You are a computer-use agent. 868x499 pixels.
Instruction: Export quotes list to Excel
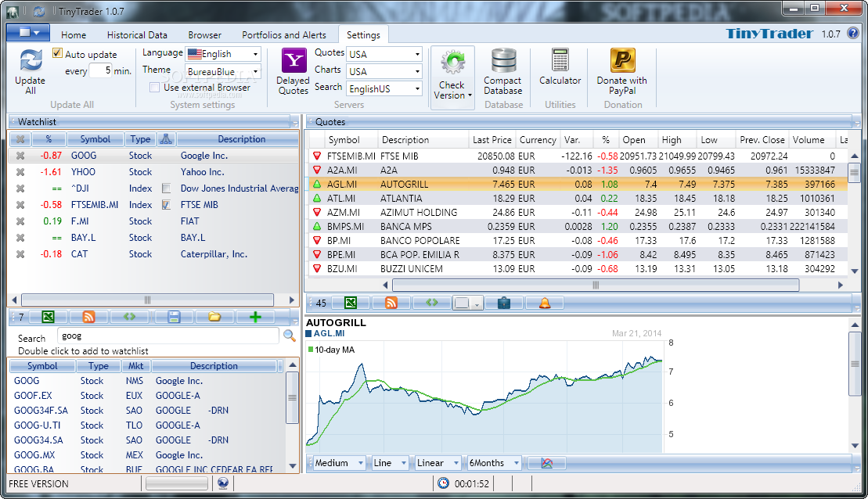(x=351, y=303)
